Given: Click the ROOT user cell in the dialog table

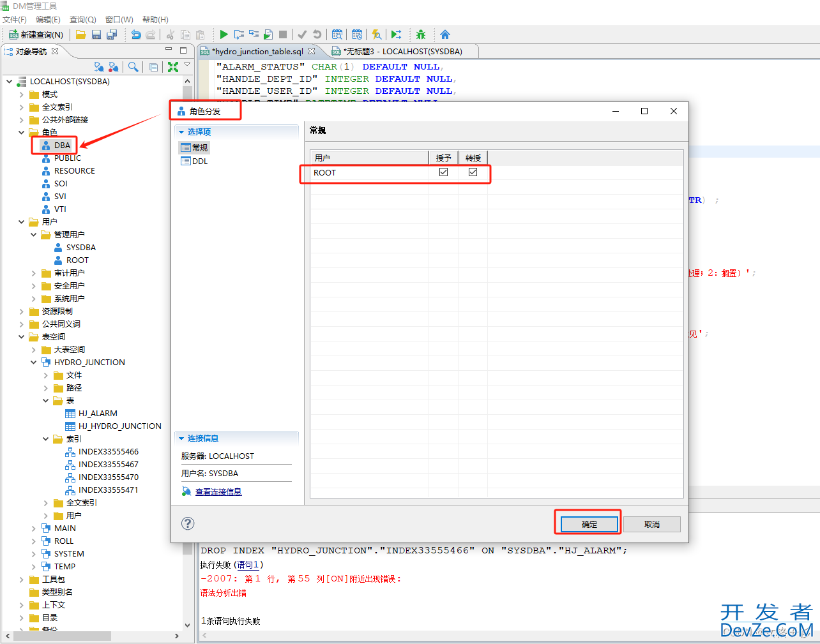Looking at the screenshot, I should (x=369, y=173).
